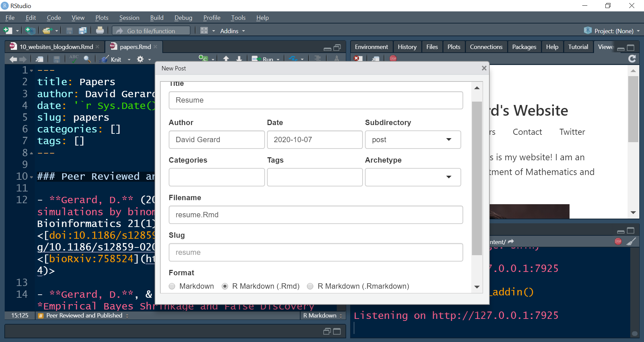Go forward in editor source navigation

click(x=23, y=59)
